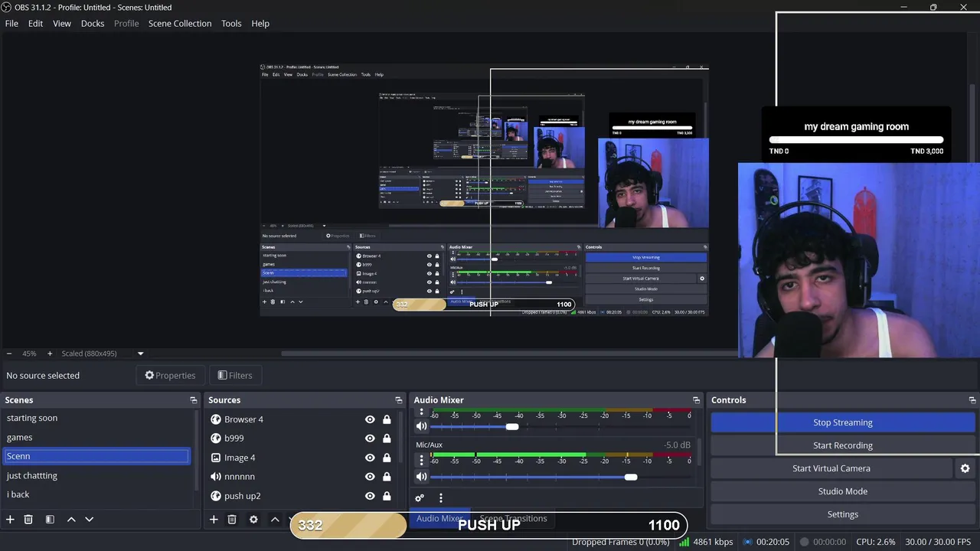
Task: Open source properties gear in Sources toolbar
Action: (253, 520)
